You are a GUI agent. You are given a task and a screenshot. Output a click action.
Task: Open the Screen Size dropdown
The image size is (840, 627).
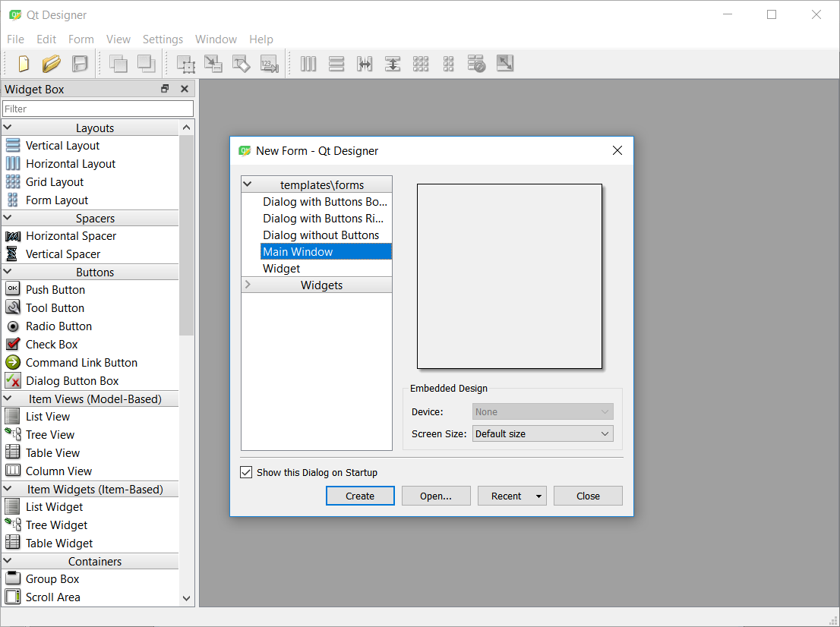(x=543, y=433)
